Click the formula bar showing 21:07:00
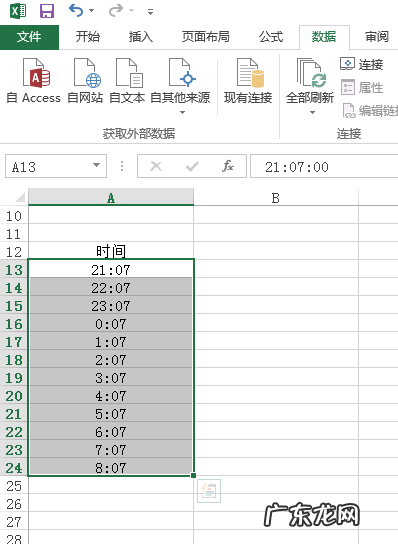Screen dimensions: 398x544 [324, 167]
